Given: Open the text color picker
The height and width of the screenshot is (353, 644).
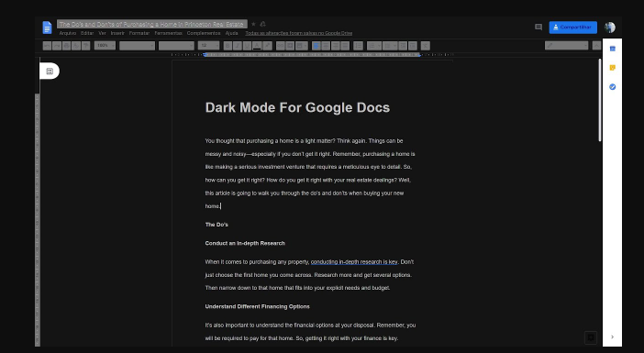Looking at the screenshot, I should coord(257,46).
